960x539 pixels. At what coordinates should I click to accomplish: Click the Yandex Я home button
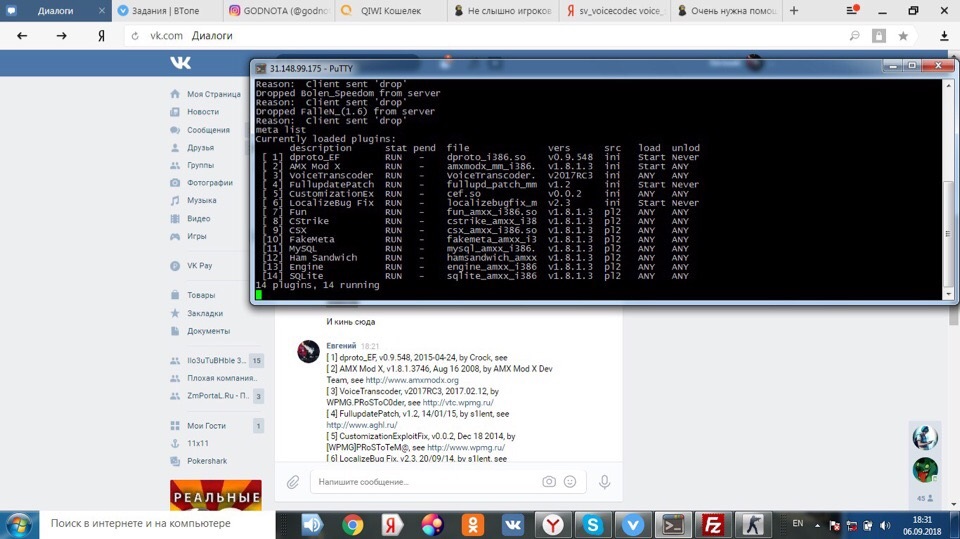pyautogui.click(x=101, y=36)
